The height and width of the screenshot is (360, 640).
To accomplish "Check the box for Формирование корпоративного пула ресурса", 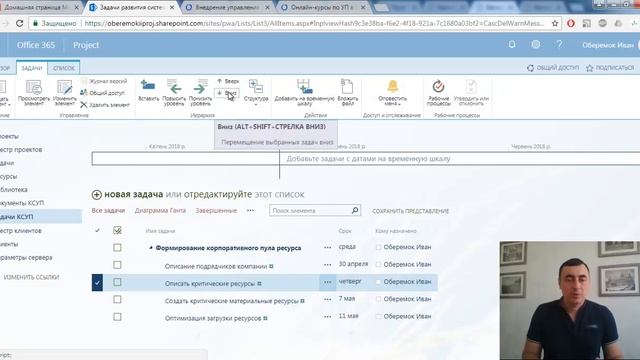I will [117, 247].
